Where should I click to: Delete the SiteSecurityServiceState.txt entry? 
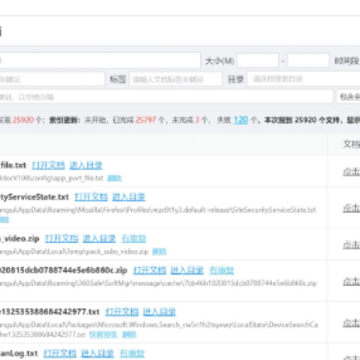(x=4, y=220)
